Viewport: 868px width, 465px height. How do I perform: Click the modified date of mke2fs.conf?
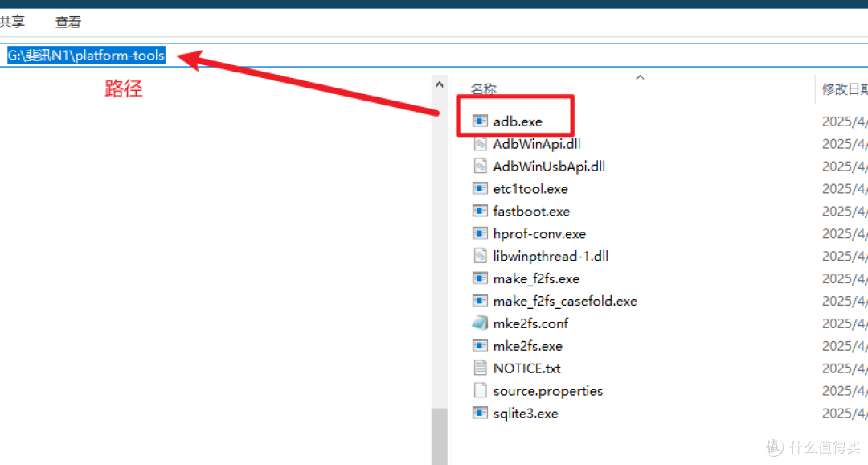[x=845, y=323]
